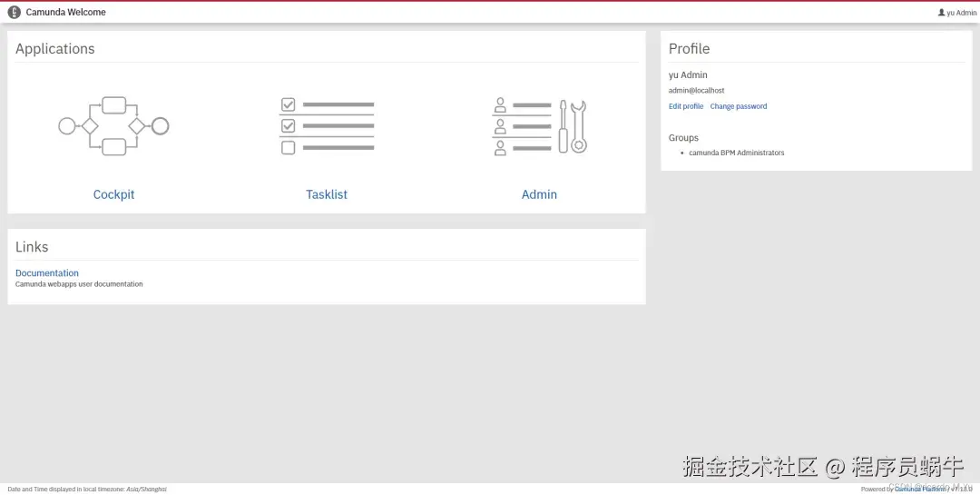The width and height of the screenshot is (980, 495).
Task: Open the Documentation link
Action: (47, 272)
